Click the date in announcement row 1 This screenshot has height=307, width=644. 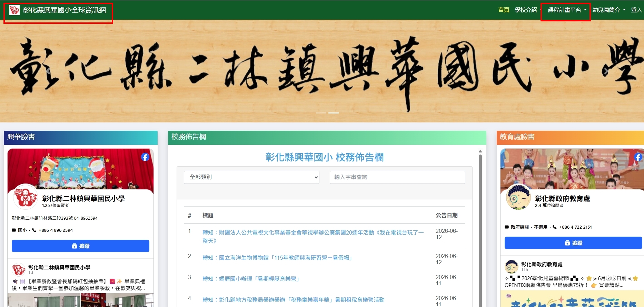click(447, 234)
